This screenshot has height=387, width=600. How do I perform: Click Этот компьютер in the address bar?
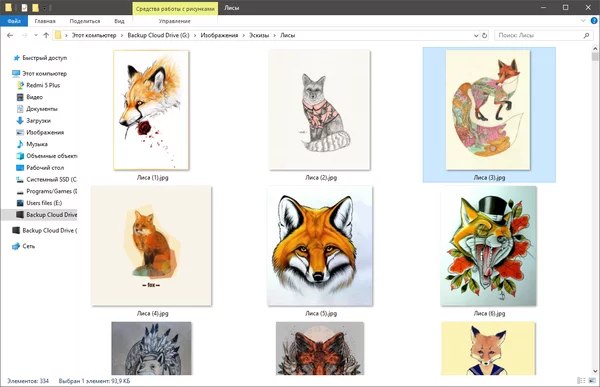pos(94,35)
